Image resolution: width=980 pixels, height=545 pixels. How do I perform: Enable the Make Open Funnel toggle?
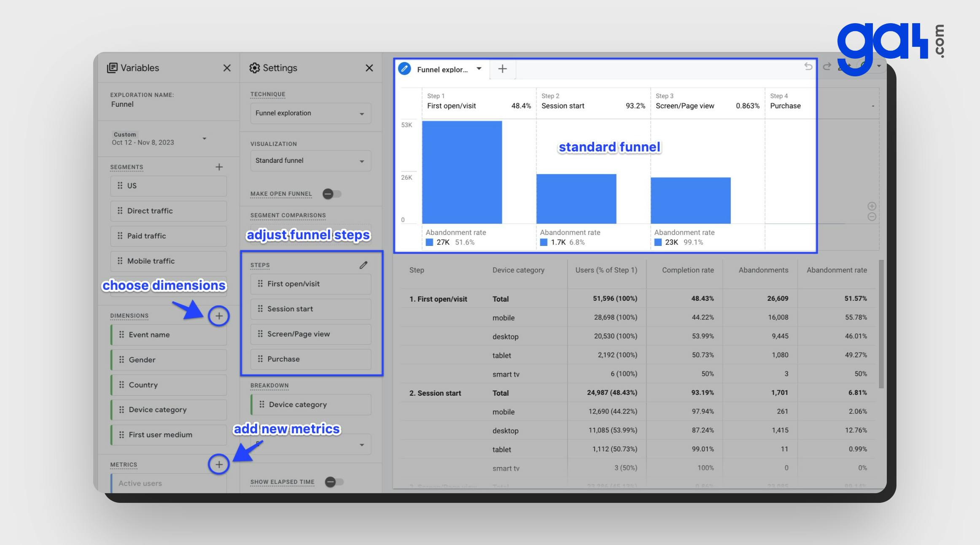click(x=332, y=194)
